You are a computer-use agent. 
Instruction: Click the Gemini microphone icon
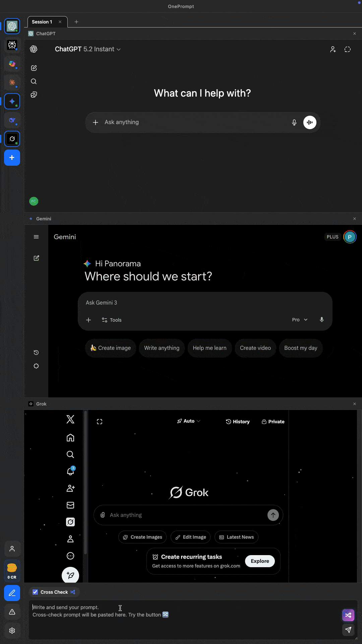pyautogui.click(x=322, y=320)
